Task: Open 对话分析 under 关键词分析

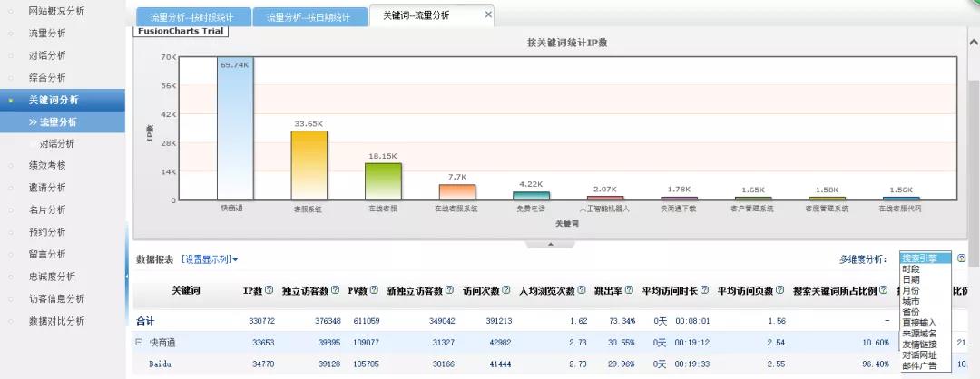Action: point(56,143)
